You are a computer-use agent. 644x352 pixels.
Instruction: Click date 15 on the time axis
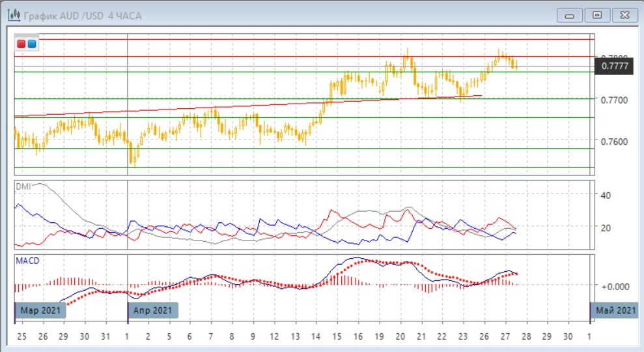pyautogui.click(x=337, y=336)
